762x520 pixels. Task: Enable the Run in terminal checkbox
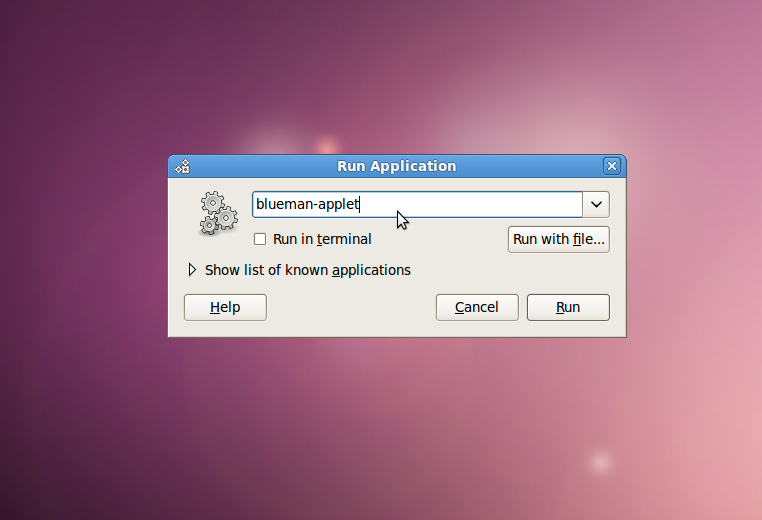[x=260, y=239]
